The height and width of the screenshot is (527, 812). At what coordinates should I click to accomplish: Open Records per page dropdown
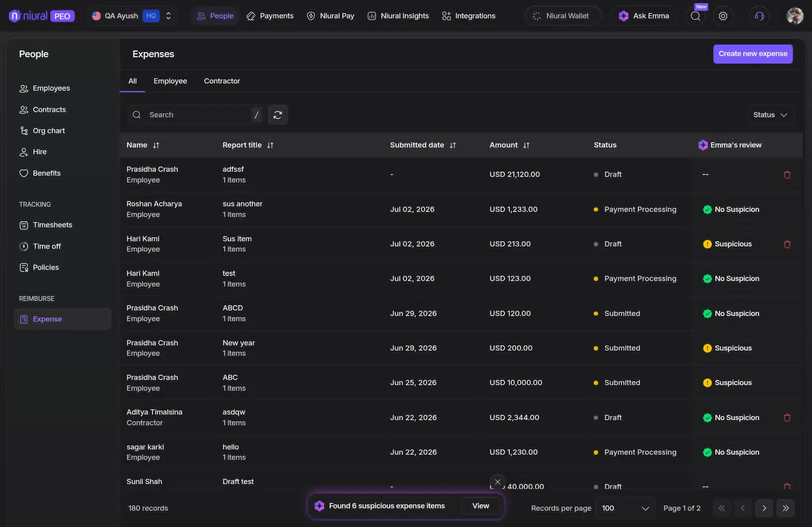pos(625,508)
